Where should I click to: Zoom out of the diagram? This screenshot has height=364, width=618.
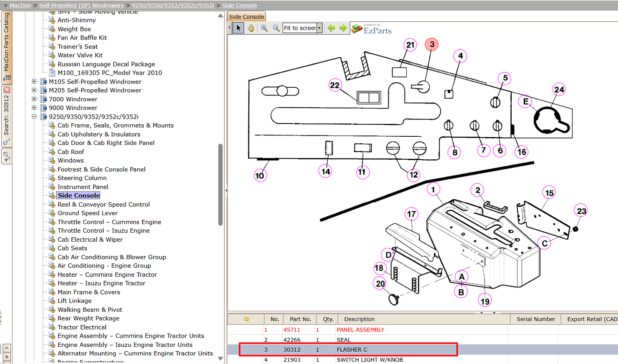[276, 28]
